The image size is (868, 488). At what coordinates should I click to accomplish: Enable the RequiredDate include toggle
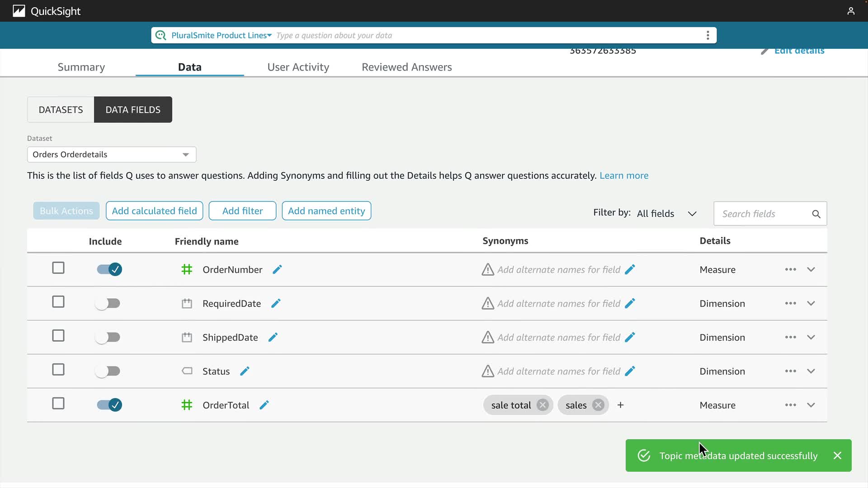(x=108, y=303)
